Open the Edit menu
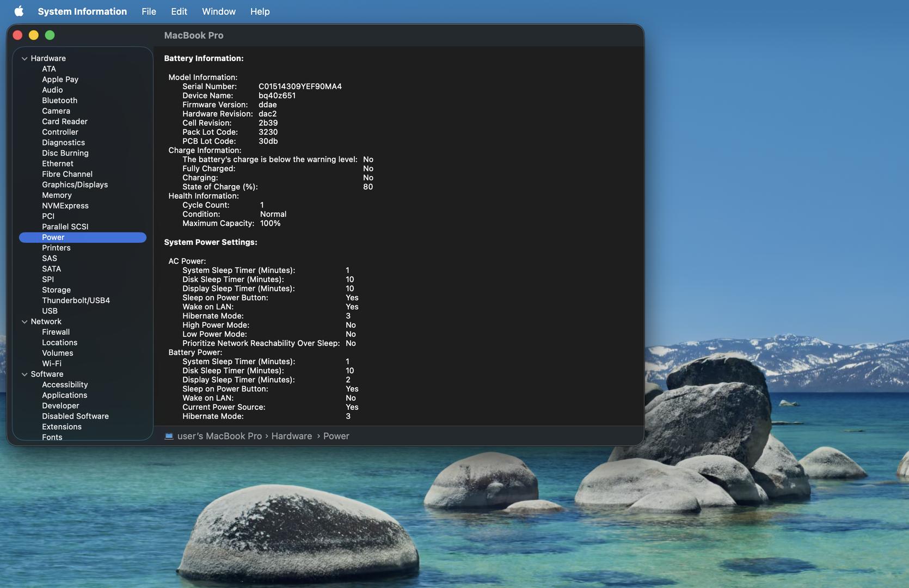The height and width of the screenshot is (588, 909). pos(179,11)
